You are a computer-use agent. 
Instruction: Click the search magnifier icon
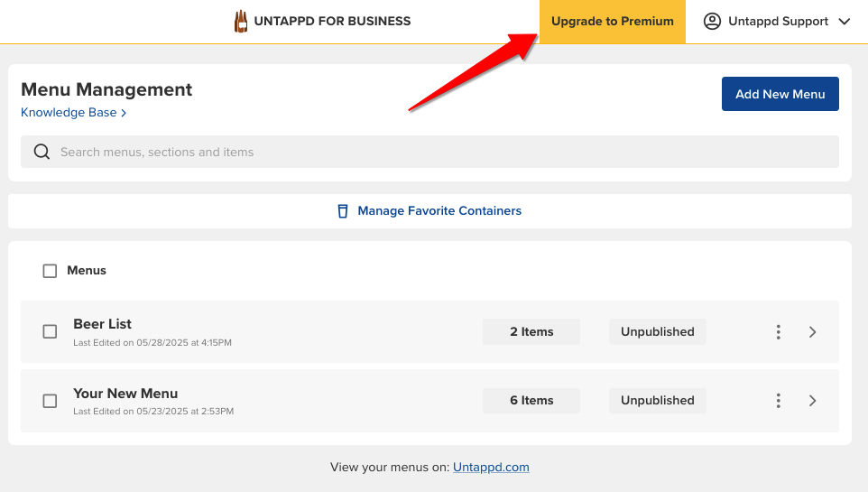(42, 152)
